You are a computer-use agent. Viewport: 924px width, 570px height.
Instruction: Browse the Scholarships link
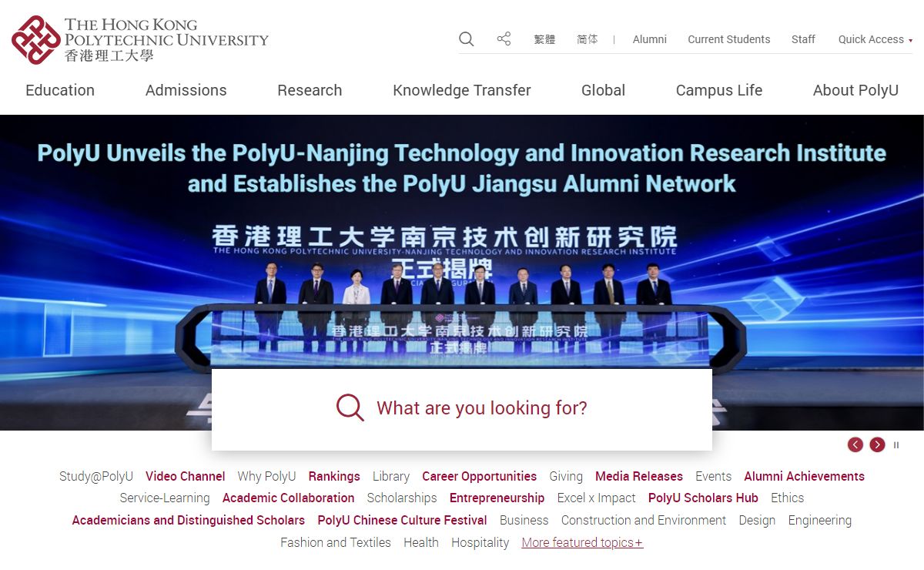[402, 498]
